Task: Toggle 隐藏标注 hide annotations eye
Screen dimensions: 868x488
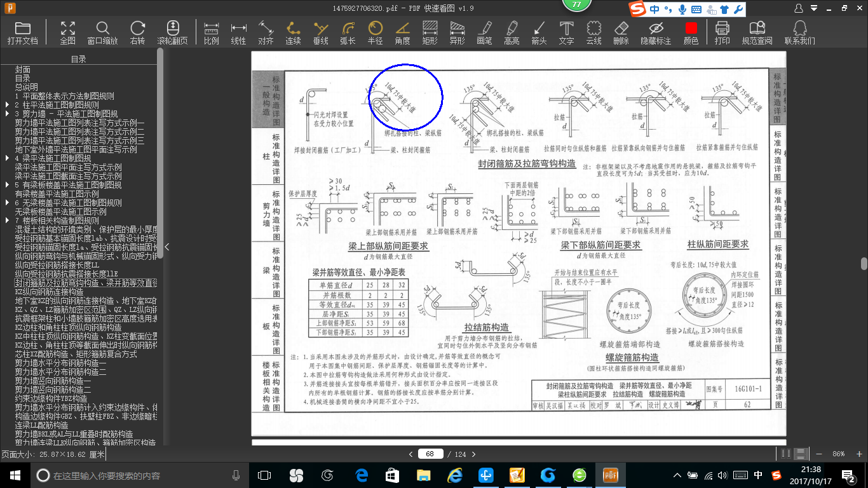Action: tap(656, 32)
